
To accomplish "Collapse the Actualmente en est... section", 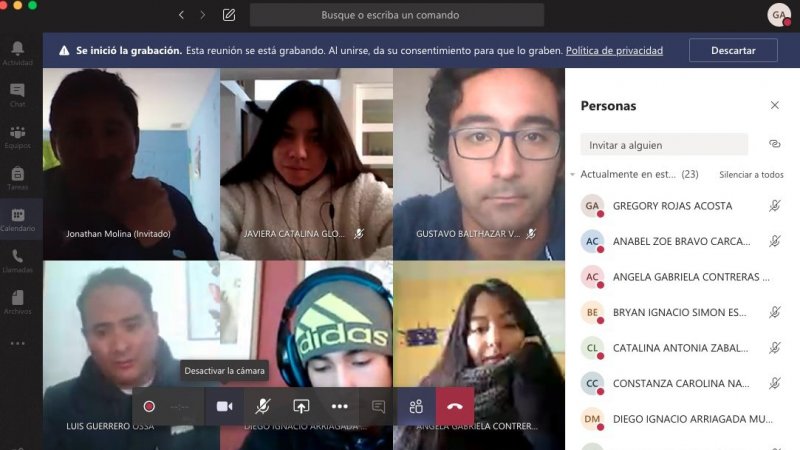I will pos(572,174).
